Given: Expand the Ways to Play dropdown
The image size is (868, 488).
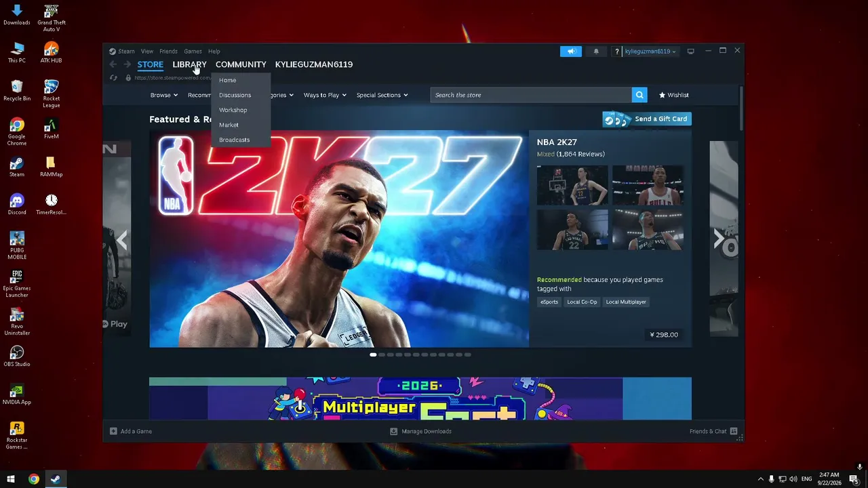Looking at the screenshot, I should coord(325,95).
